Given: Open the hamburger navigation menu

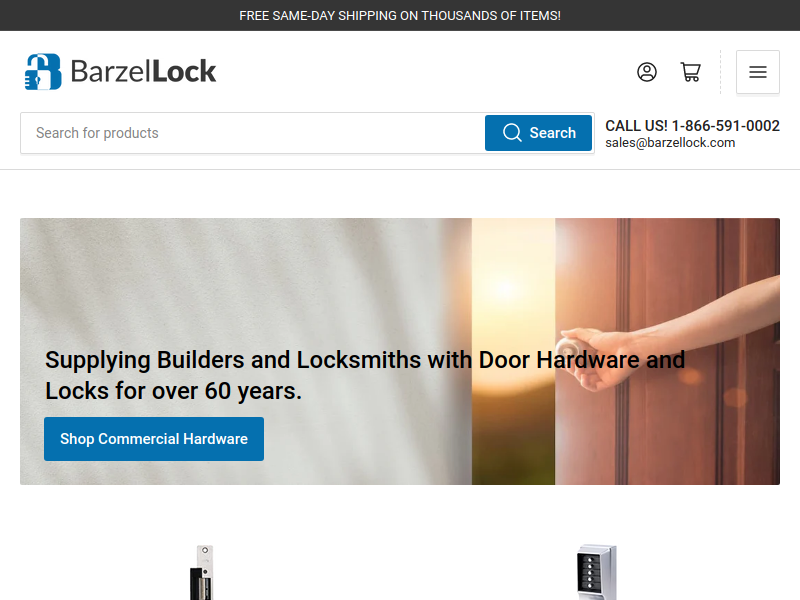Looking at the screenshot, I should (x=758, y=72).
